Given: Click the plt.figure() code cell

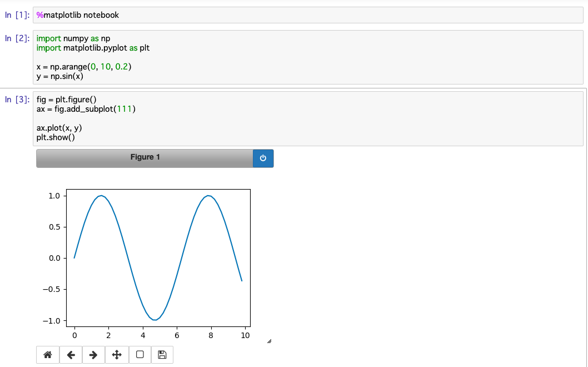Looking at the screenshot, I should coord(308,118).
